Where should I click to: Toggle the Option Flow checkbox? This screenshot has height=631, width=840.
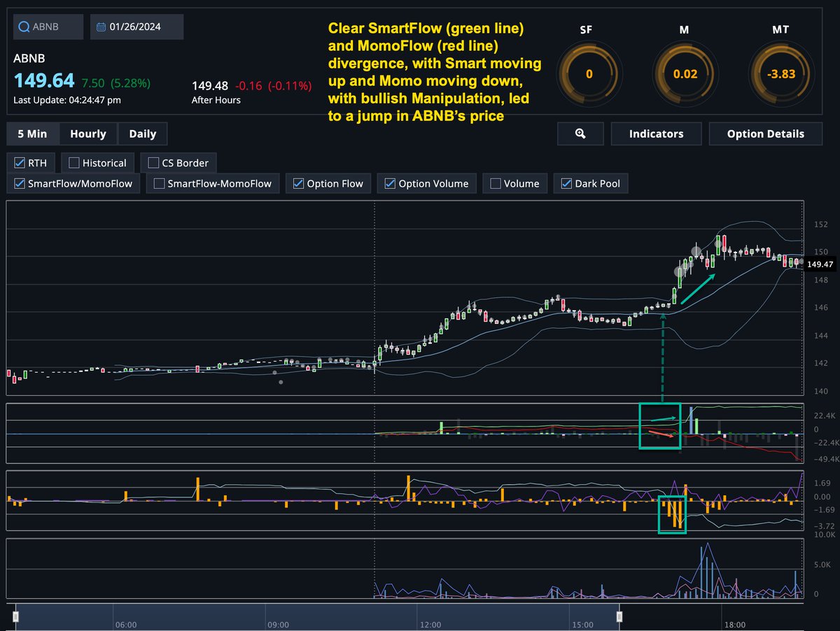click(299, 184)
